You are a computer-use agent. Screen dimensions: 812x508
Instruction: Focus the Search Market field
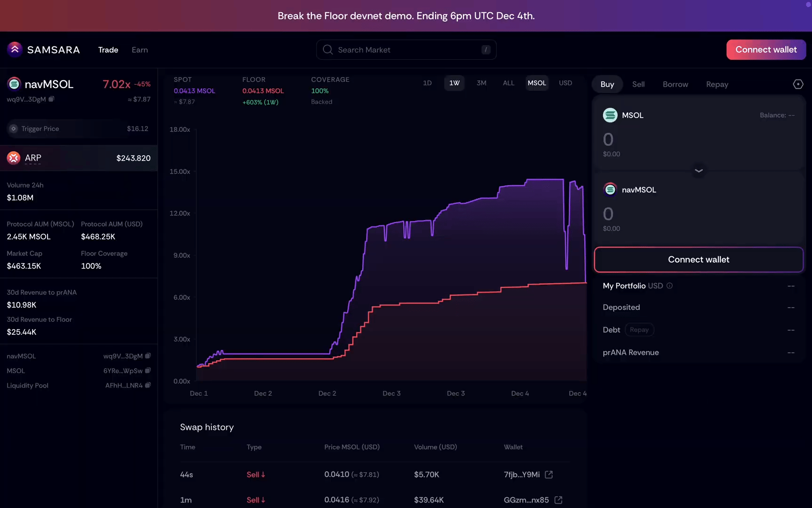[x=406, y=50]
